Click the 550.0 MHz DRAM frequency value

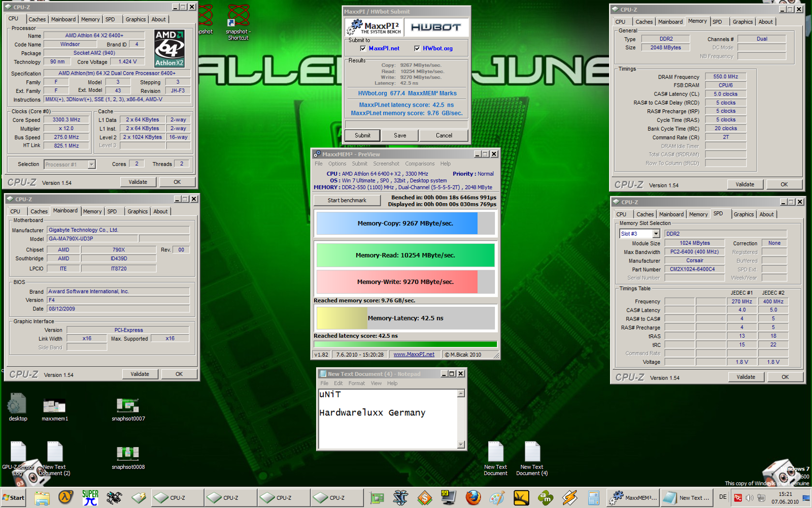pos(726,77)
